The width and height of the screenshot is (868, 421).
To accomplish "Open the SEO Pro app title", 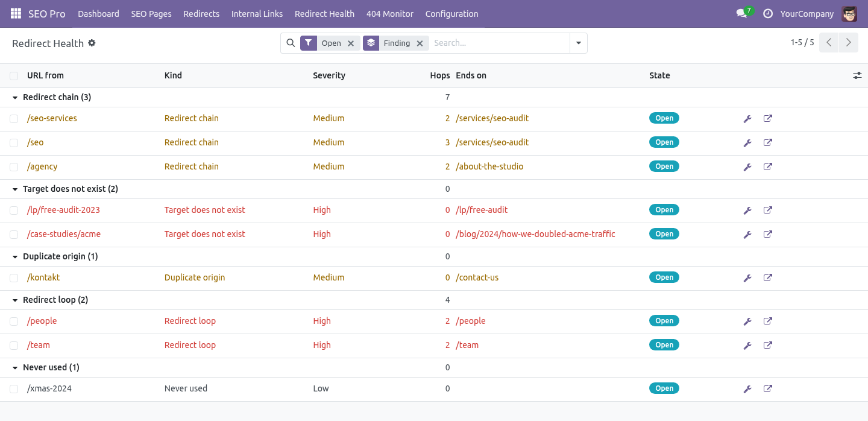I will click(x=47, y=13).
